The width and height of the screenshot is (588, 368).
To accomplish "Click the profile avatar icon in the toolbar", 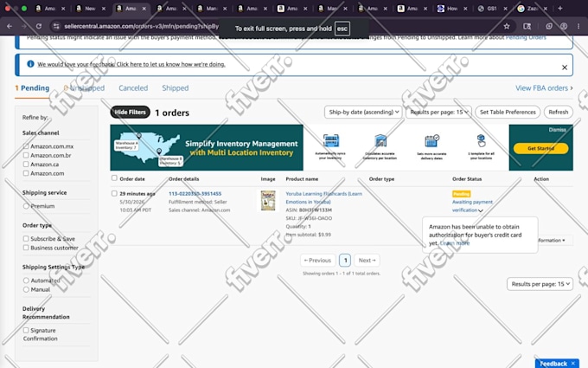I will (x=564, y=26).
